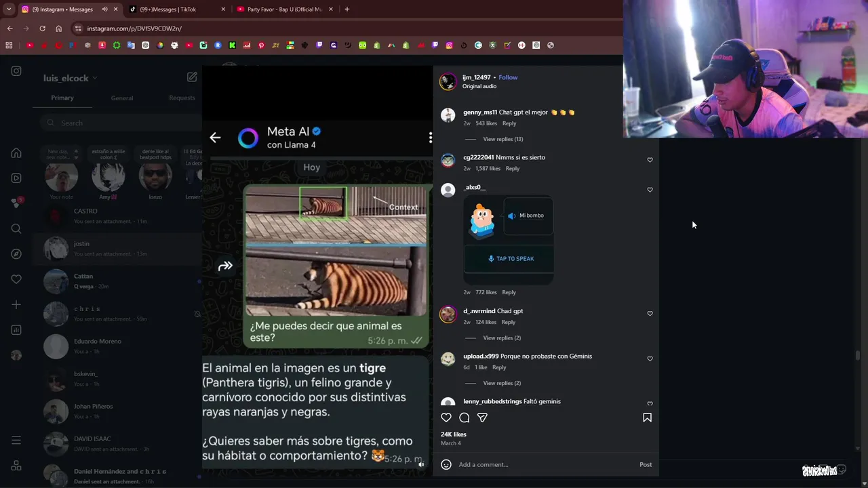Switch to the Party Favor YouTube tab

[285, 9]
